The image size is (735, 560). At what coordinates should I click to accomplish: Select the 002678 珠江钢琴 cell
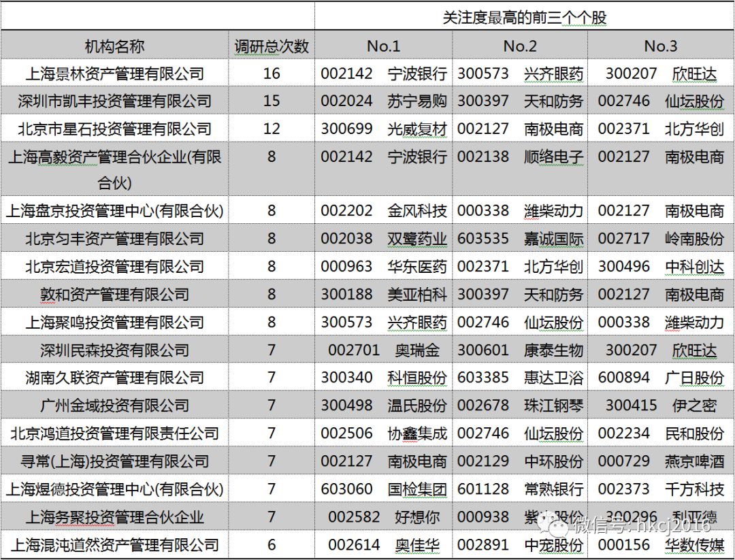[520, 405]
